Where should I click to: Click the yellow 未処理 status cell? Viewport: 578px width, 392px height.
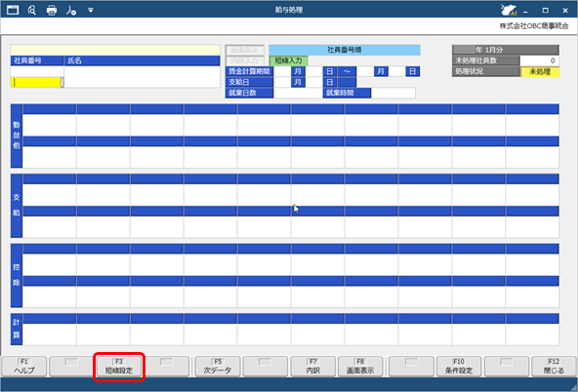point(540,72)
